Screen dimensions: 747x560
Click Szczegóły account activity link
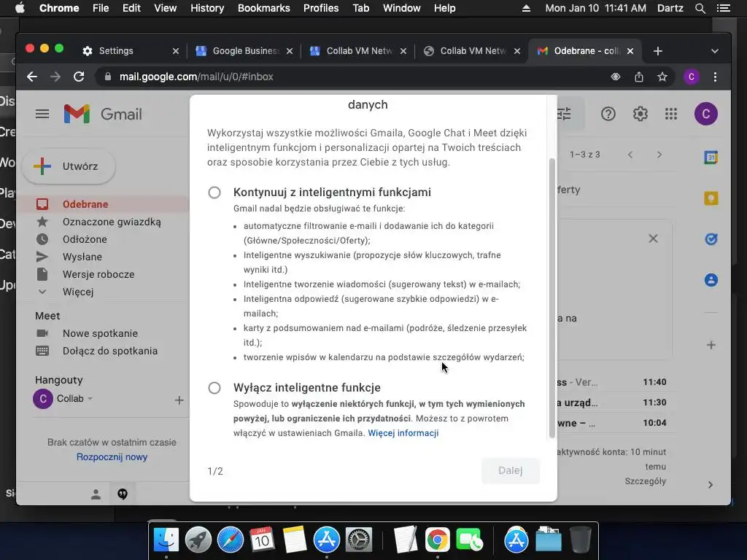(x=646, y=481)
